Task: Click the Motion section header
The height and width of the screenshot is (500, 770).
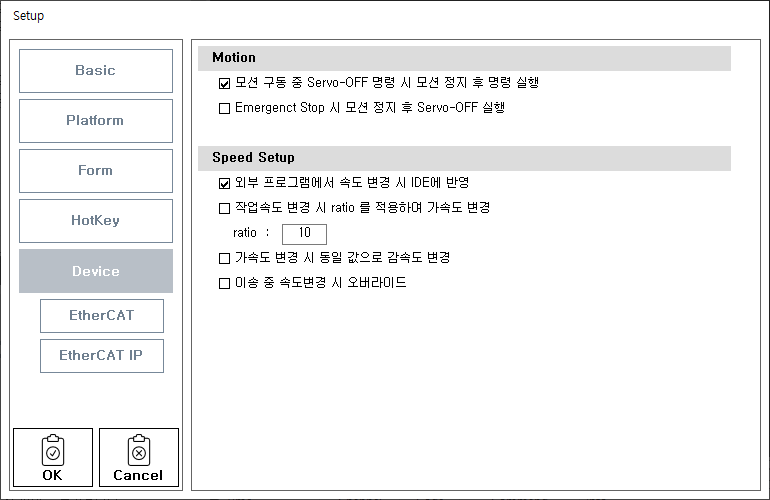Action: click(x=234, y=58)
